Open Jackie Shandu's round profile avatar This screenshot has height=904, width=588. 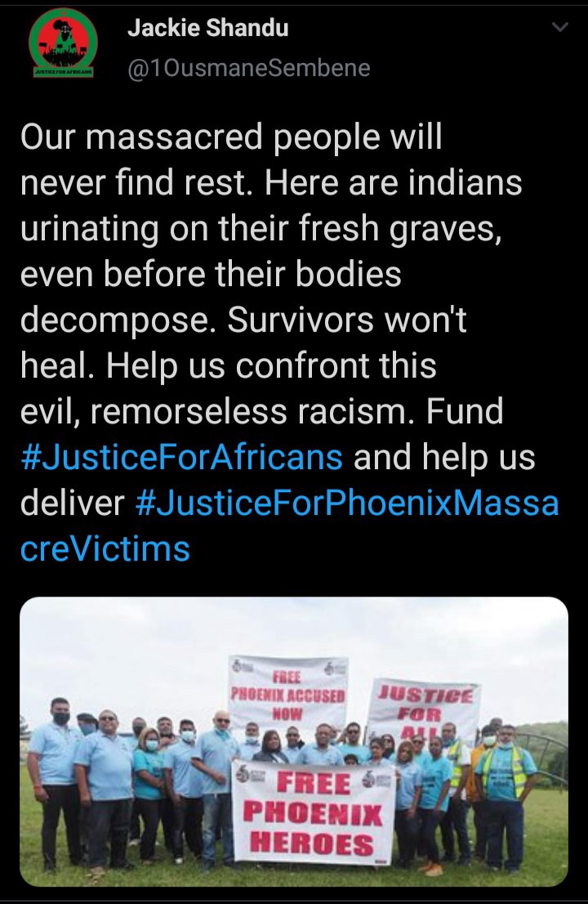click(64, 44)
